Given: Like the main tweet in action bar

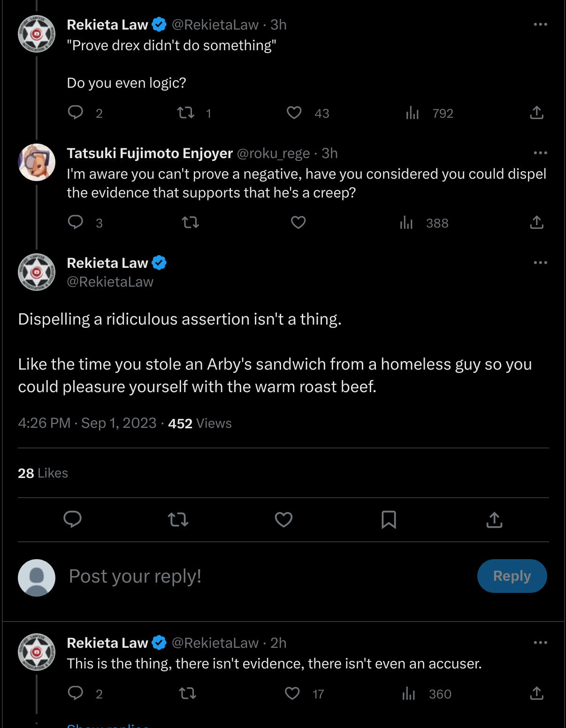Looking at the screenshot, I should click(x=283, y=520).
